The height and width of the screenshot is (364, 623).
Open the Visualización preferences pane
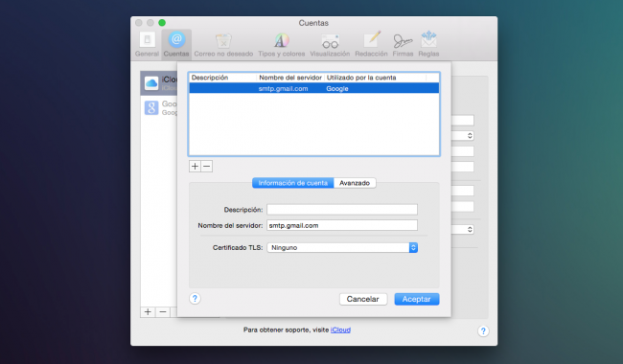(x=330, y=44)
